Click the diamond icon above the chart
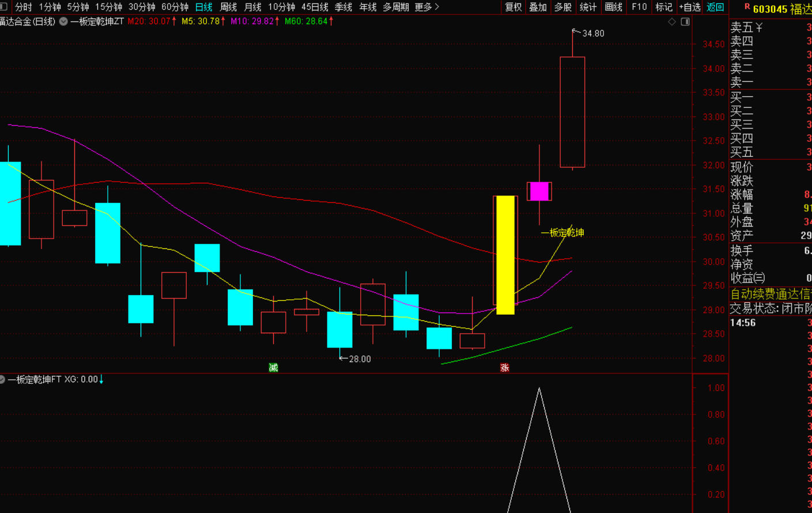Viewport: 812px width, 513px height. [672, 22]
